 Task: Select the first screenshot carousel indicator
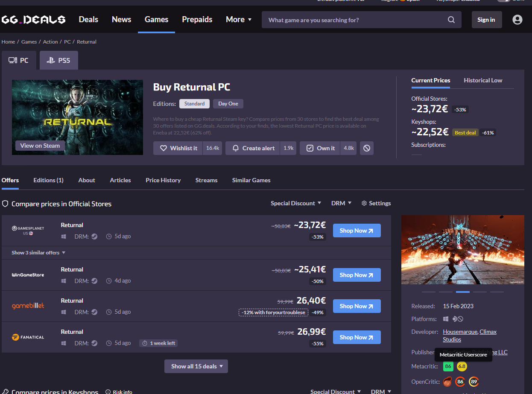428,292
